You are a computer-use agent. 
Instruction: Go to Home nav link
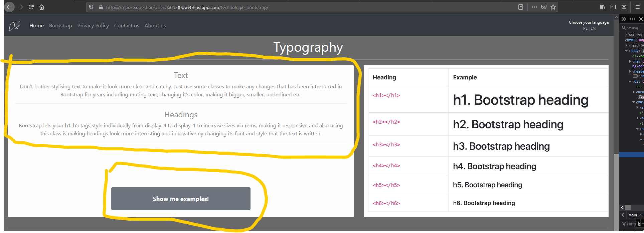[x=36, y=26]
